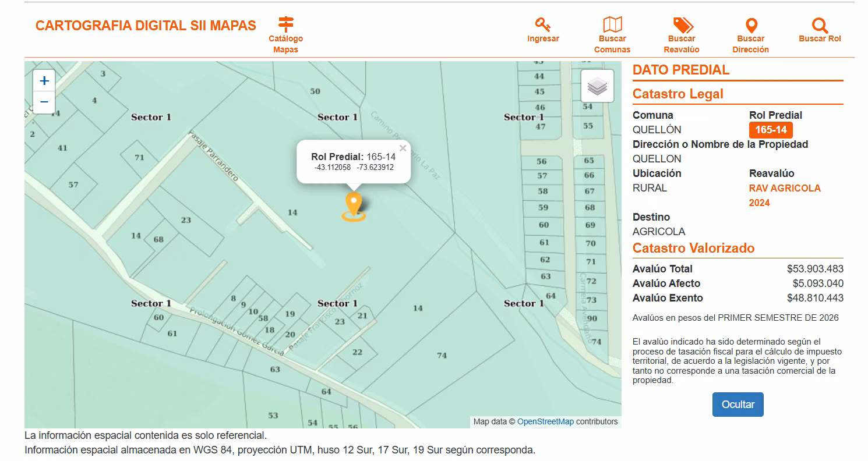Click the Catastro Legal heading
Screen dimensions: 868x461
pos(678,94)
